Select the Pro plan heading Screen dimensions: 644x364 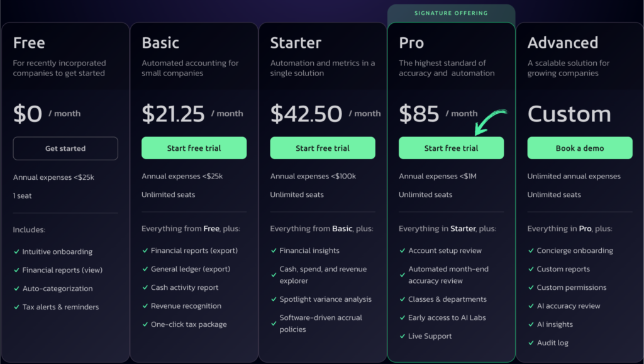click(x=411, y=43)
